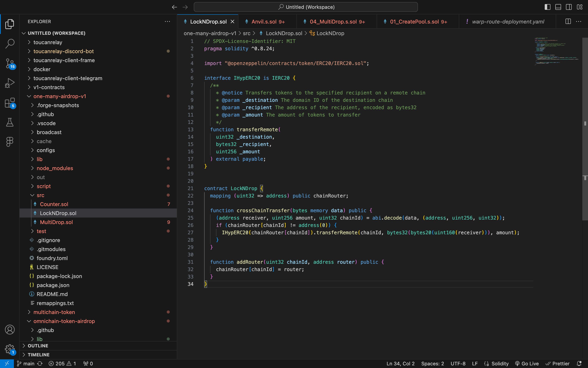Toggle the bottom Panel visibility
Image resolution: width=588 pixels, height=368 pixels.
pos(558,7)
